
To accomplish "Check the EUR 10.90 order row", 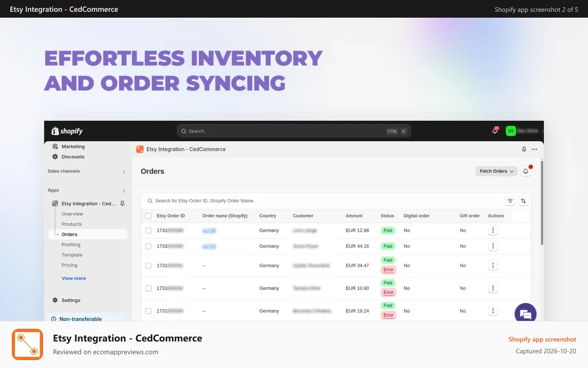I will pyautogui.click(x=148, y=288).
